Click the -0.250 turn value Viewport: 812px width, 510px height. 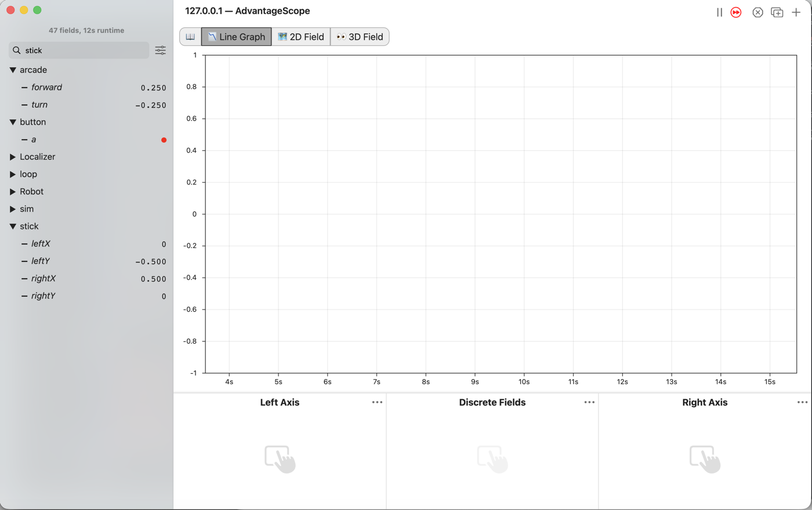point(151,105)
